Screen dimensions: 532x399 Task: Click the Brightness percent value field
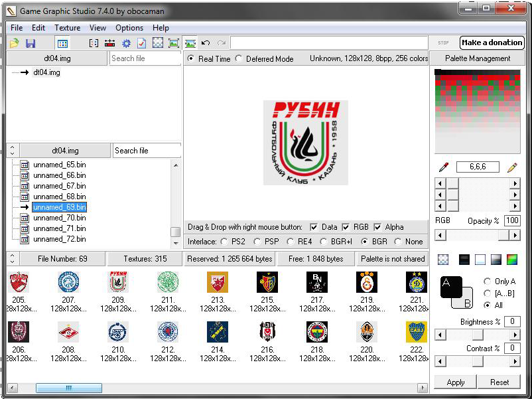512,321
